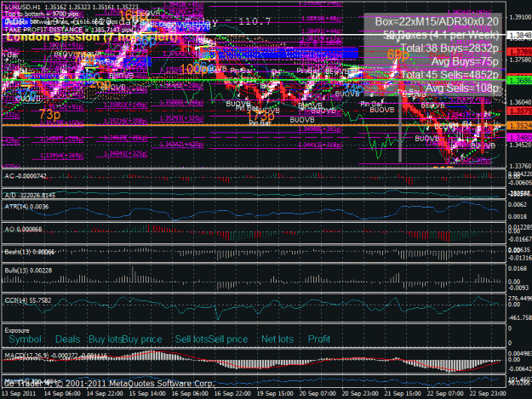Click the 13 Sep 2011 date label
Viewport: 532px width, 399px height.
coord(19,394)
